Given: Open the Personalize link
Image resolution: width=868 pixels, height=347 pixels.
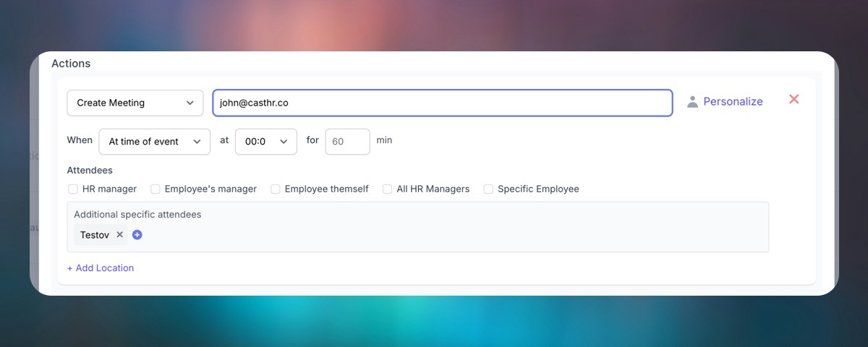Looking at the screenshot, I should pyautogui.click(x=733, y=102).
